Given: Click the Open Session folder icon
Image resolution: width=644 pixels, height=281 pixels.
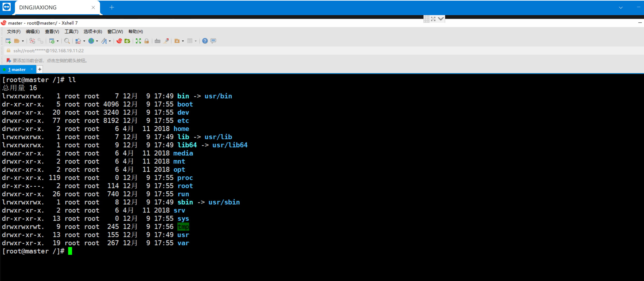Looking at the screenshot, I should coord(17,41).
